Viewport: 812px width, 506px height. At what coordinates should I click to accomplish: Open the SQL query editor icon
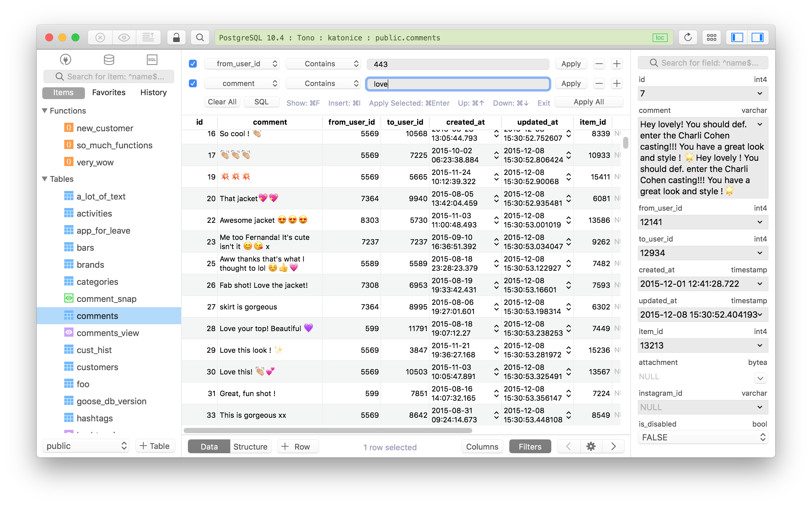click(152, 59)
